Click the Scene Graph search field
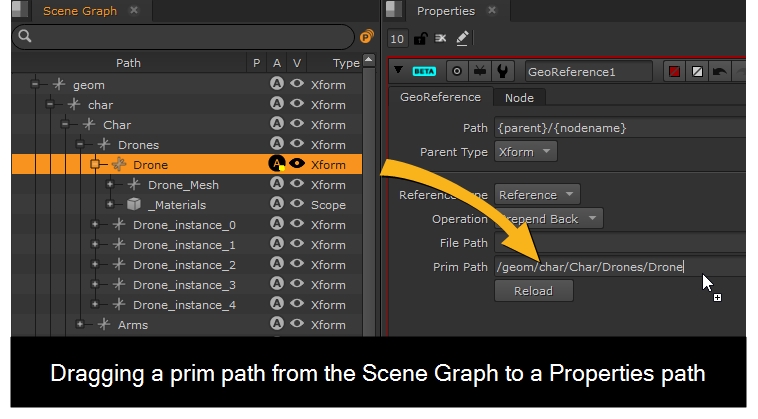 click(180, 37)
